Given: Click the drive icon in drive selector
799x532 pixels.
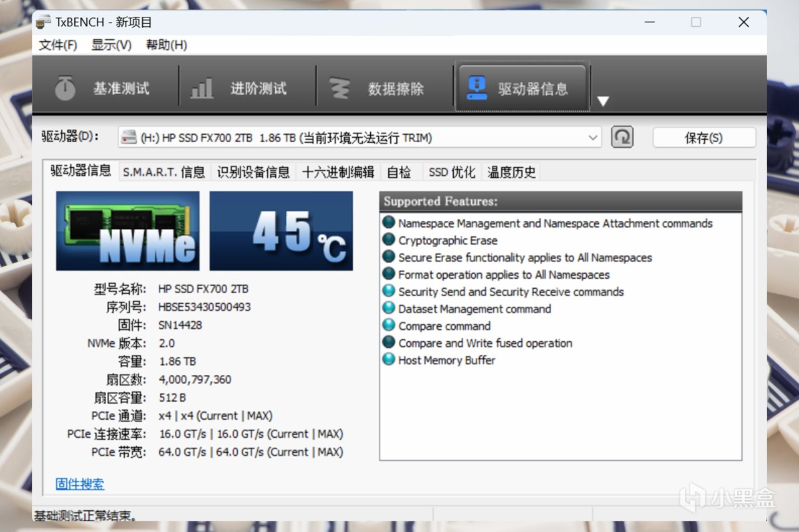Looking at the screenshot, I should pos(129,138).
